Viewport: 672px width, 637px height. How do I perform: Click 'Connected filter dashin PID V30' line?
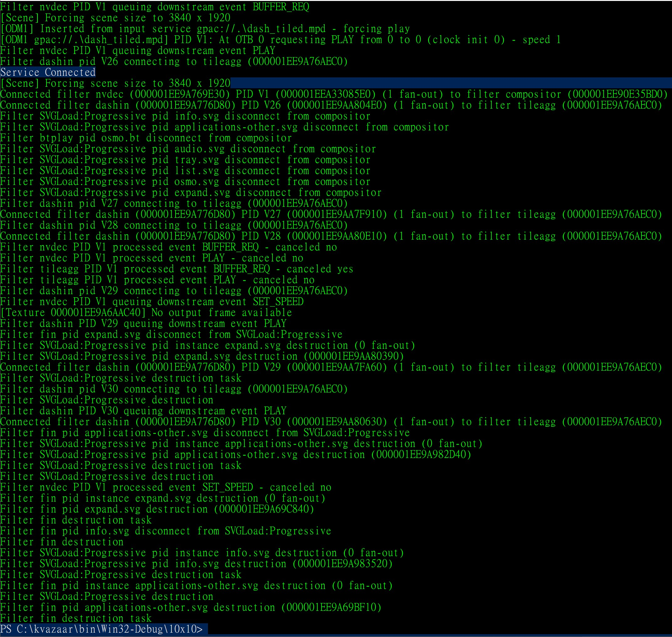(331, 422)
